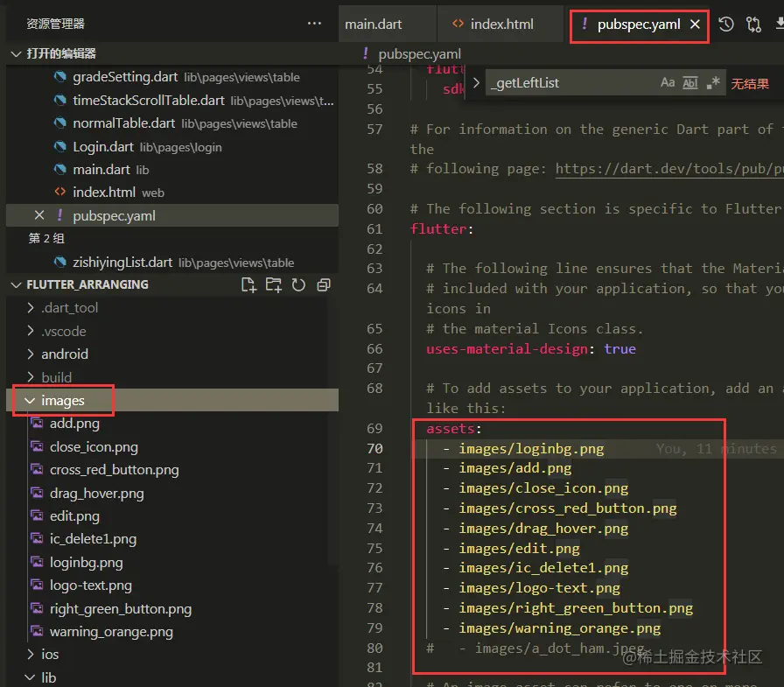784x687 pixels.
Task: Click the images/add.png entry on line 71
Action: coord(515,468)
